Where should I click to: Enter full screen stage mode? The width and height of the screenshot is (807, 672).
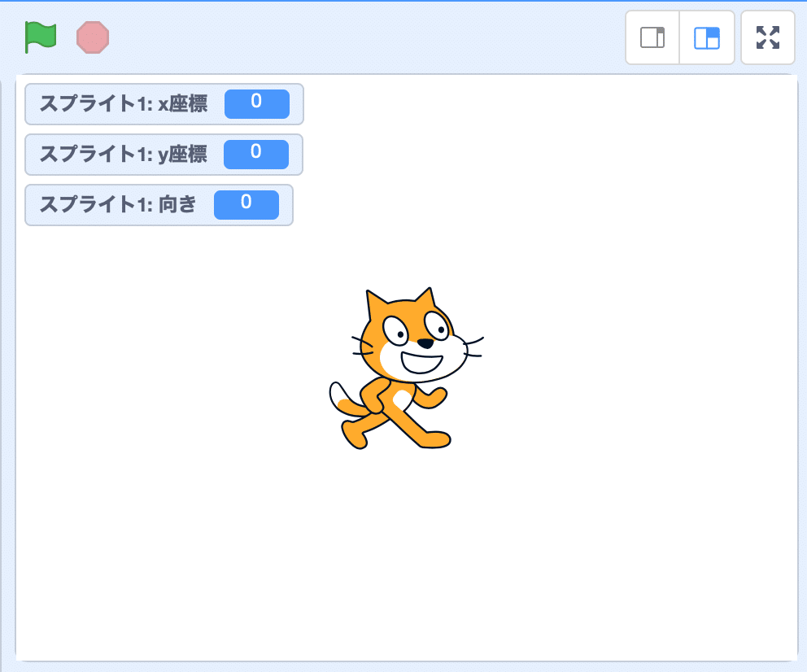[x=767, y=37]
